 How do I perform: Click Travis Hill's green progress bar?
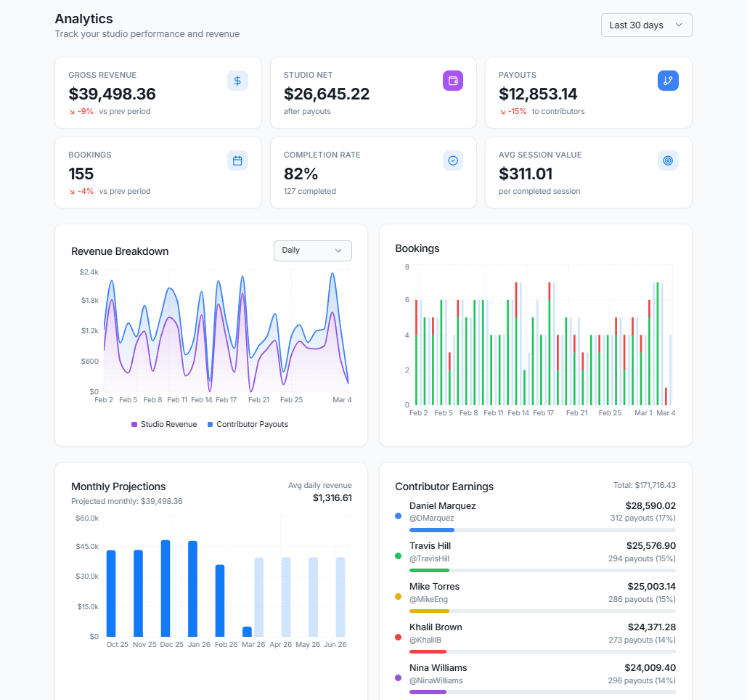[x=429, y=571]
